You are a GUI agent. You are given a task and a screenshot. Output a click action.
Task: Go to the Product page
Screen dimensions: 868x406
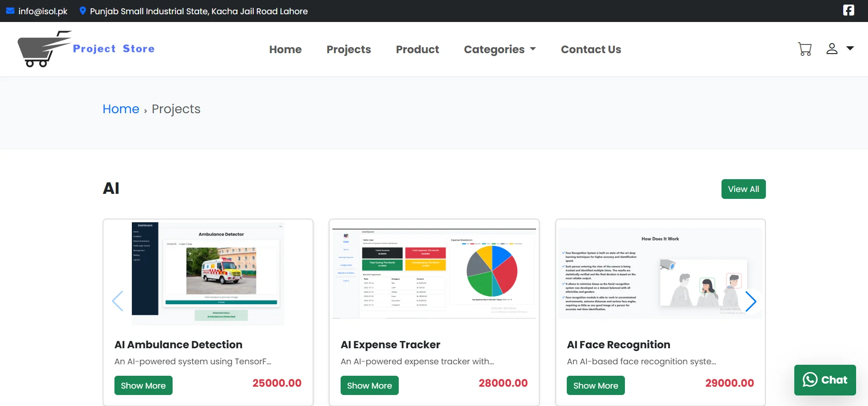417,49
